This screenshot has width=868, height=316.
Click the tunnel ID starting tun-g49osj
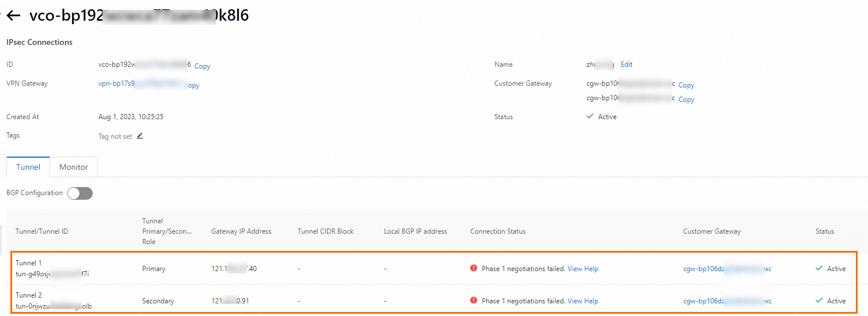click(x=52, y=274)
